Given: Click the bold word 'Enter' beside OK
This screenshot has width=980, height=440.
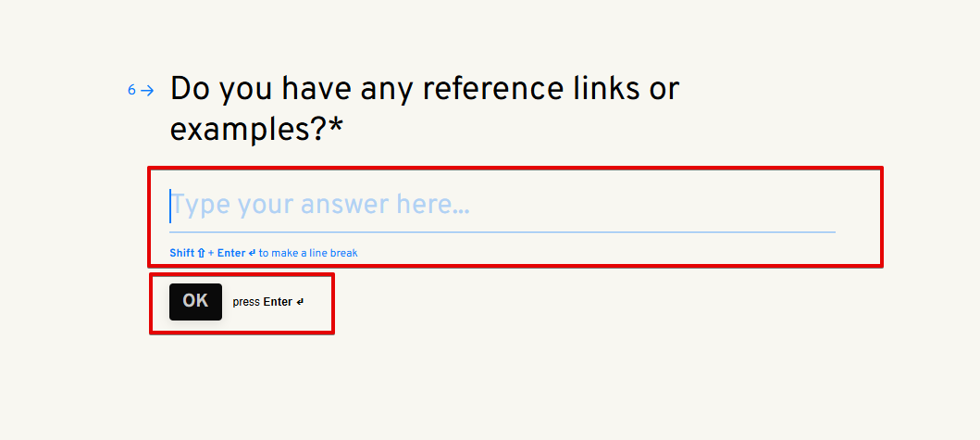Looking at the screenshot, I should [x=278, y=302].
